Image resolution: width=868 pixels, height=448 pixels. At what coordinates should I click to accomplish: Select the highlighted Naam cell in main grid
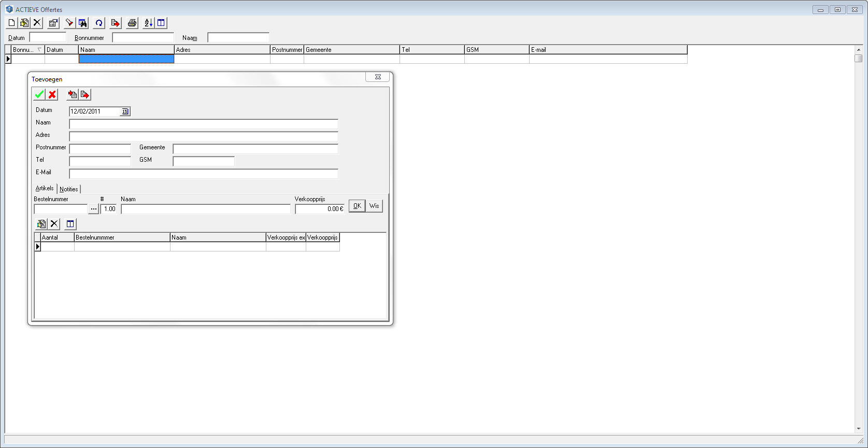pos(126,59)
